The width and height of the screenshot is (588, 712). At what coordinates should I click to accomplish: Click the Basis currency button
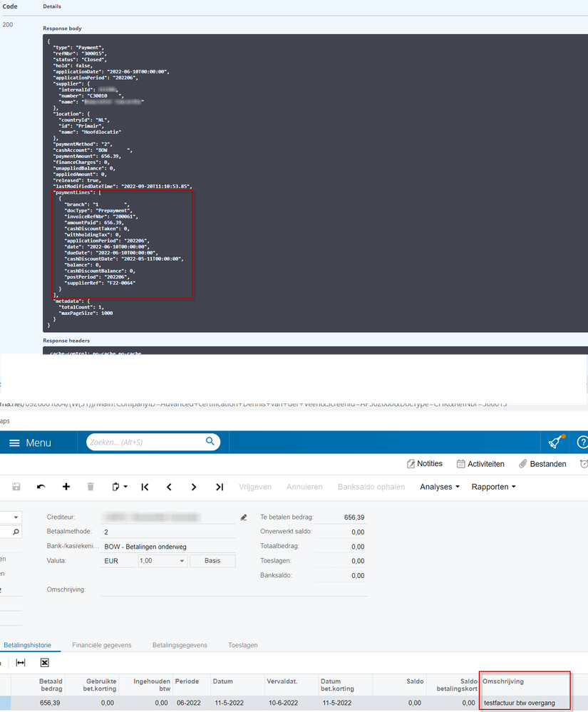click(212, 561)
